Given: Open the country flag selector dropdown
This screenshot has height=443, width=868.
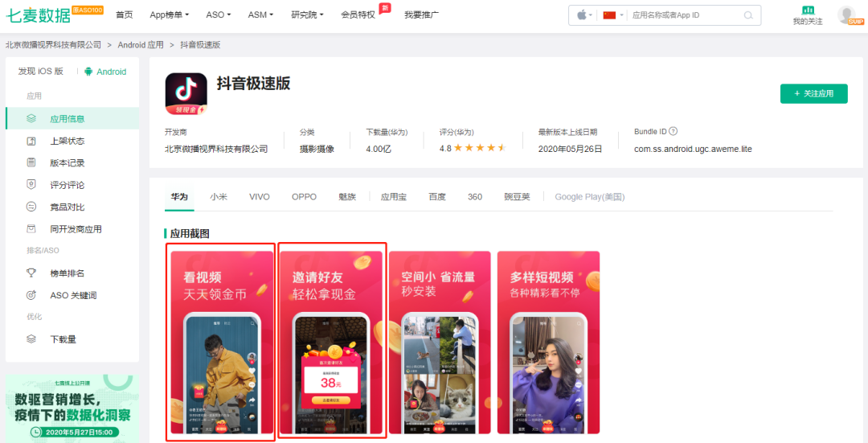Looking at the screenshot, I should pyautogui.click(x=613, y=15).
